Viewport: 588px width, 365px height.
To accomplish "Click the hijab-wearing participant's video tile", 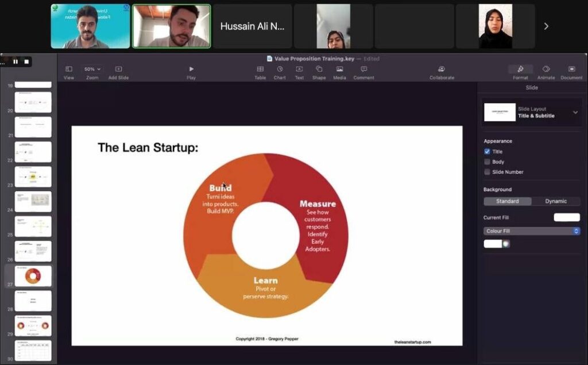I will pyautogui.click(x=496, y=26).
